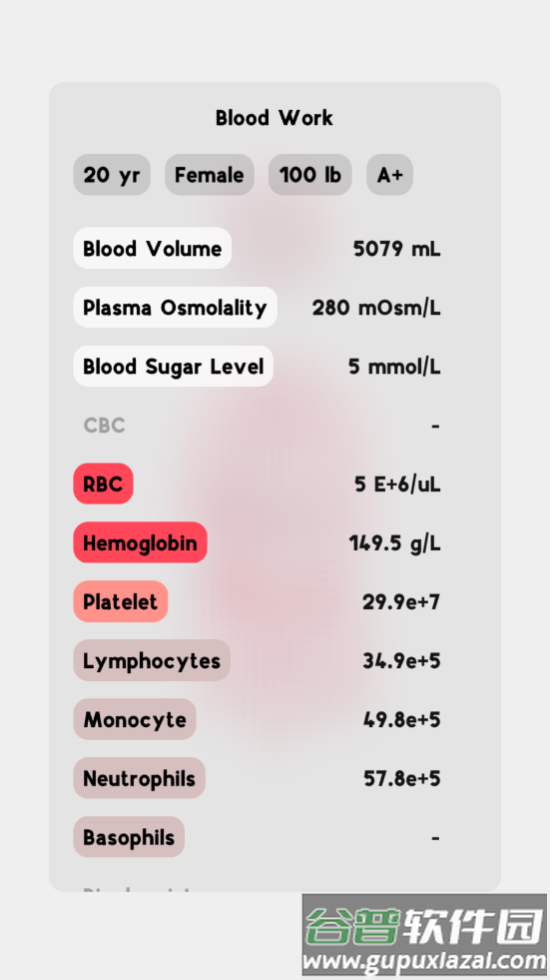
Task: Click the 20 yr age chip
Action: tap(112, 175)
